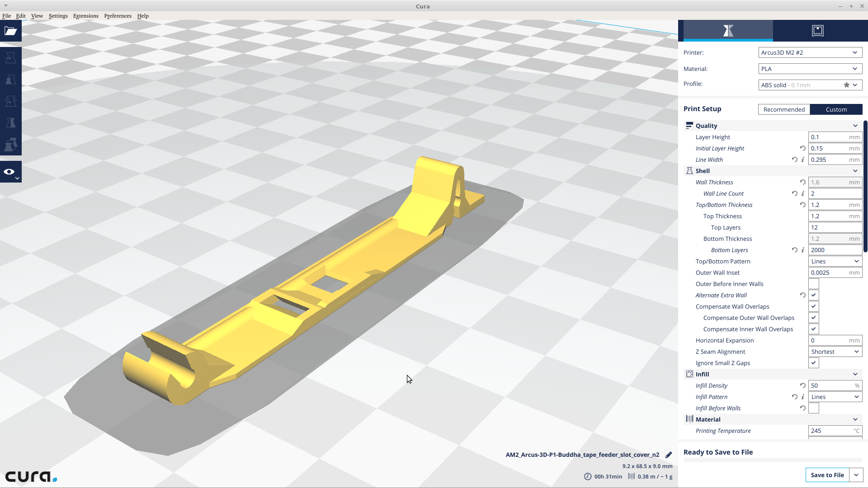Reset Initial Layer Height value
The width and height of the screenshot is (868, 488).
pos(802,148)
